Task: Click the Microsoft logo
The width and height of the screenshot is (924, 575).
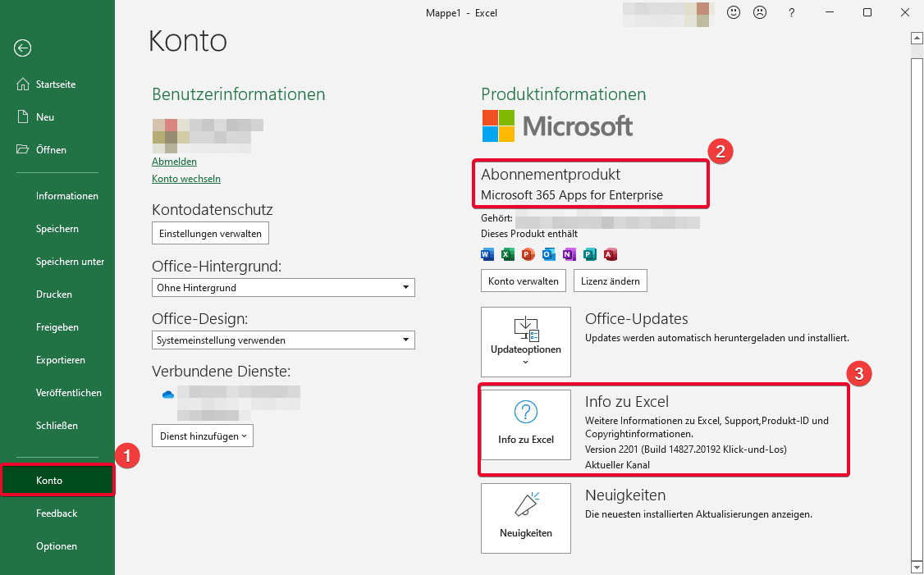Action: click(x=557, y=125)
